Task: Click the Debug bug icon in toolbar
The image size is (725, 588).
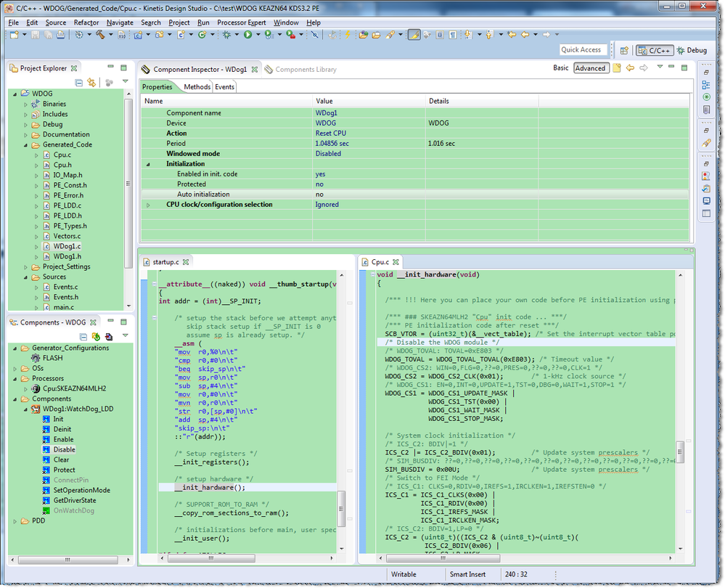Action: coord(228,34)
